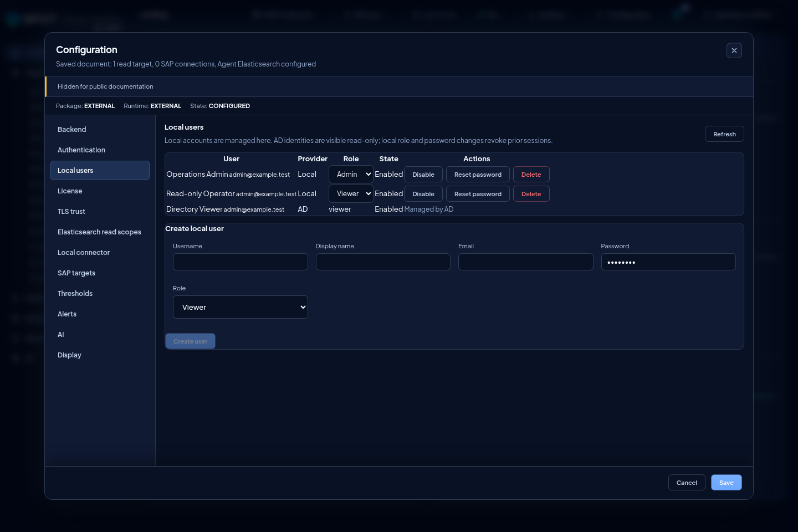Open TLS trust settings

click(100, 212)
